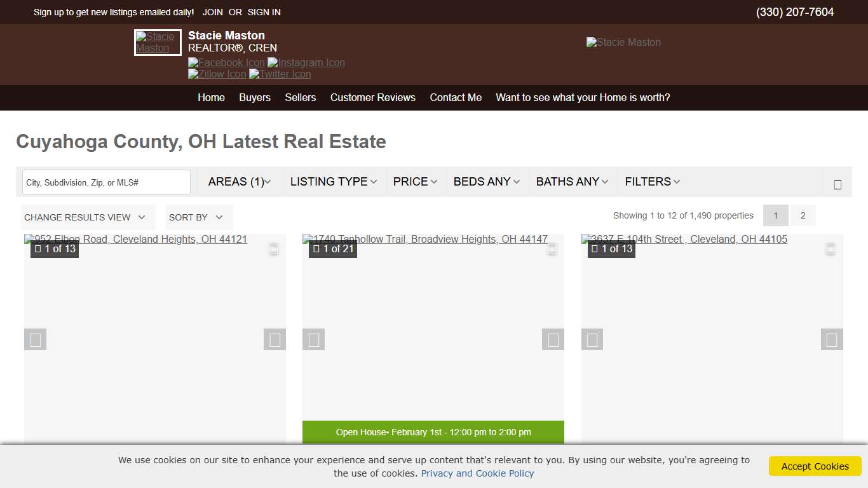Open the Zillow profile icon
This screenshot has width=868, height=488.
tap(217, 74)
